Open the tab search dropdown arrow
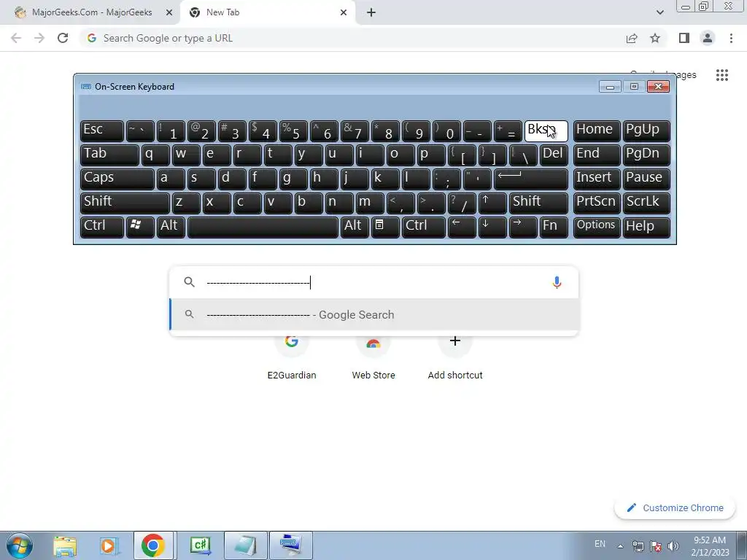 tap(659, 12)
